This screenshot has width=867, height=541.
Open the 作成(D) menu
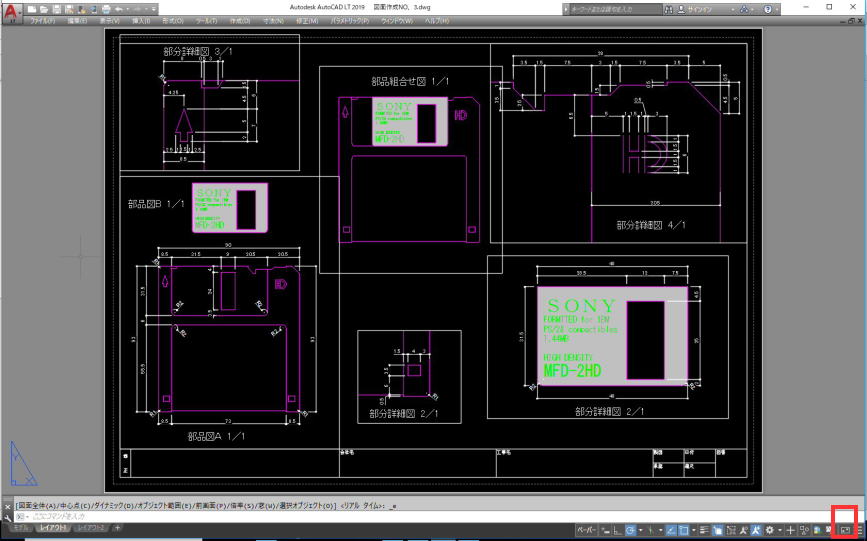click(x=239, y=21)
